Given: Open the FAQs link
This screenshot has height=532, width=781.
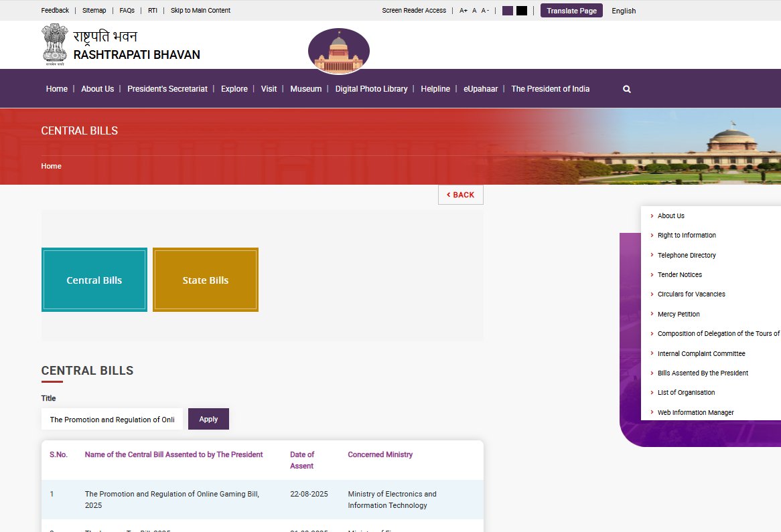Looking at the screenshot, I should pyautogui.click(x=127, y=10).
